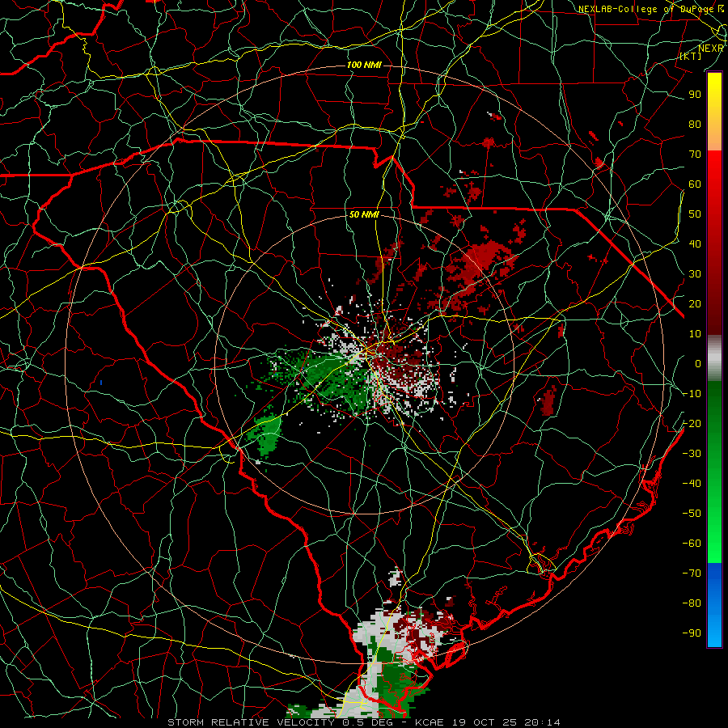Select the positive 10 knot scale label

click(695, 334)
